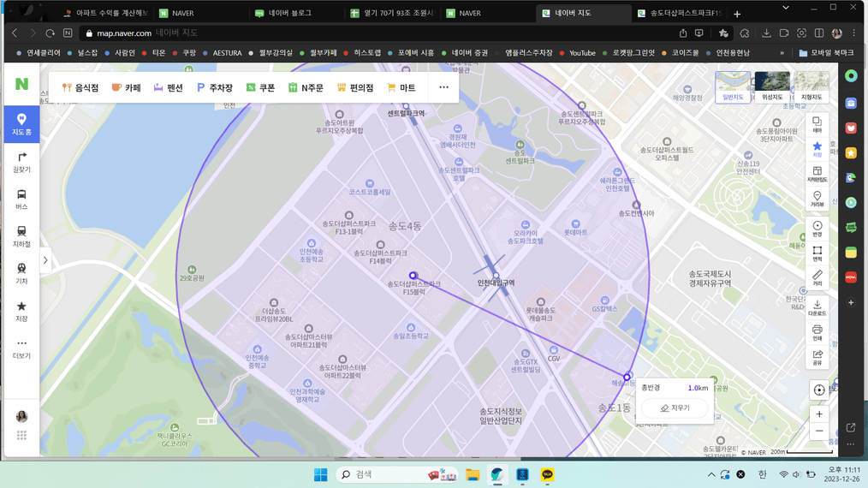Screen dimensions: 868x488
Task: Open the 모바일 북마크 folder
Action: (826, 52)
